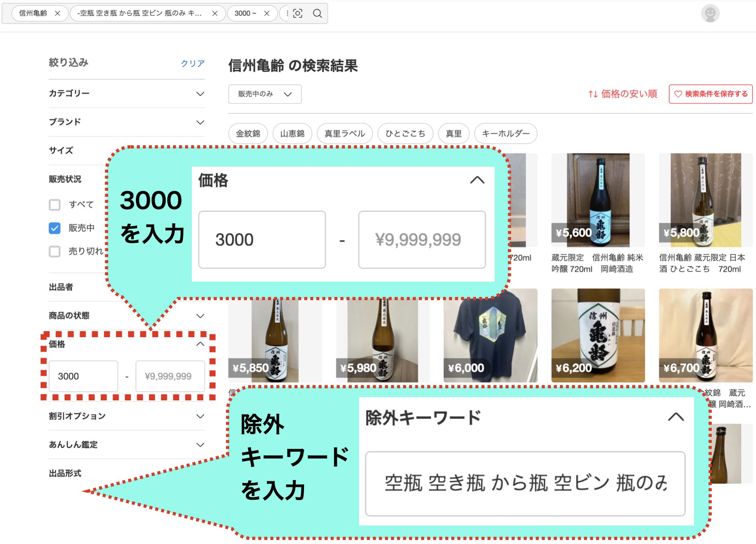Open the 販売中のみ dropdown
Viewport: 756px width, 544px height.
point(265,94)
